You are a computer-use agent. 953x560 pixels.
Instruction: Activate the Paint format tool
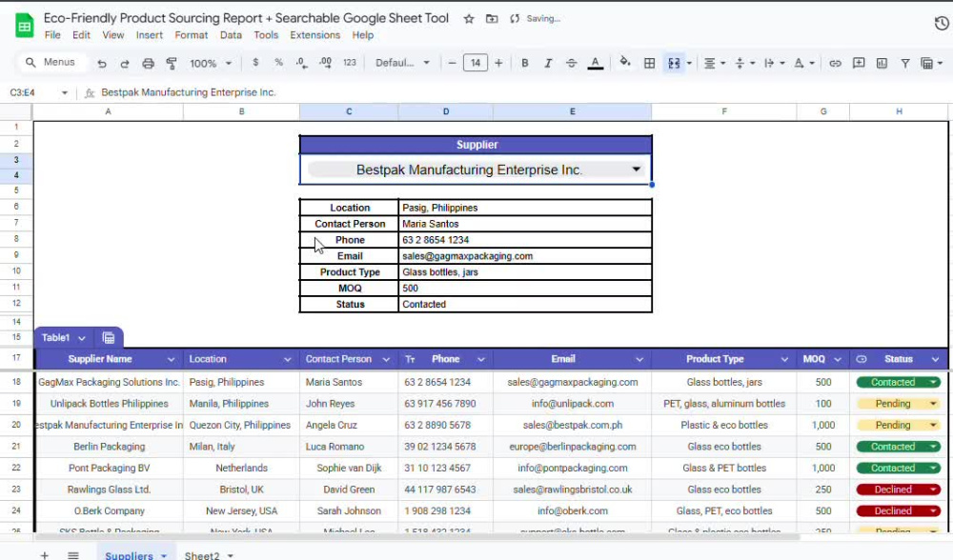[x=172, y=63]
